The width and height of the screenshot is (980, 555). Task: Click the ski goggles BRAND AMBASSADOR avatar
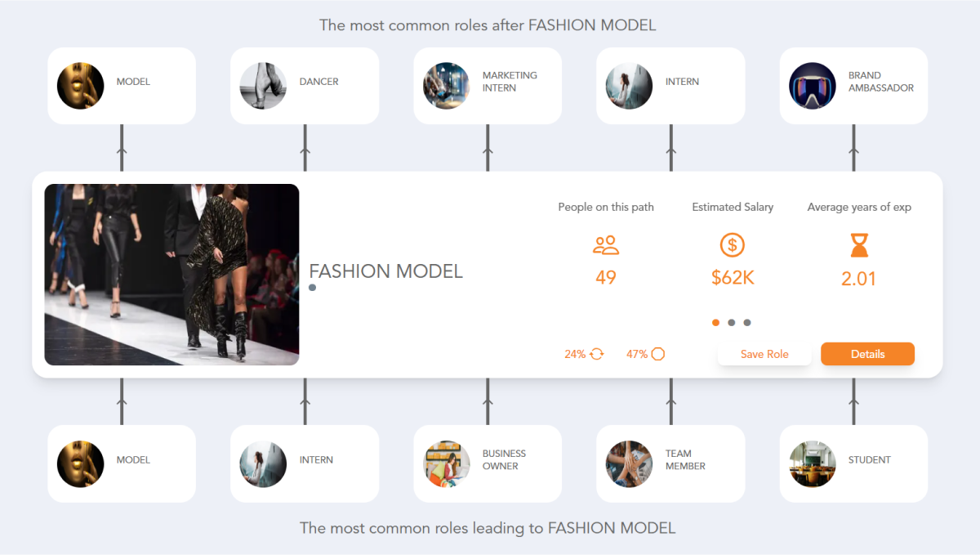point(812,85)
